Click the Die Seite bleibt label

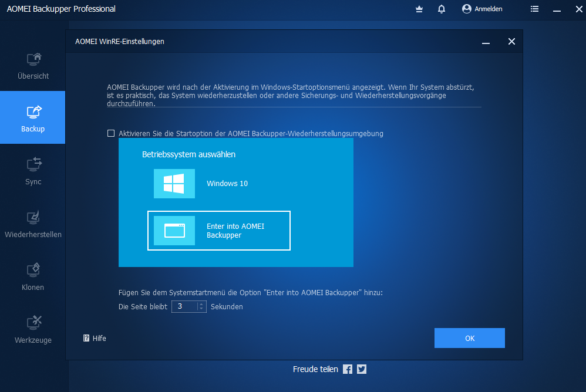coord(143,306)
